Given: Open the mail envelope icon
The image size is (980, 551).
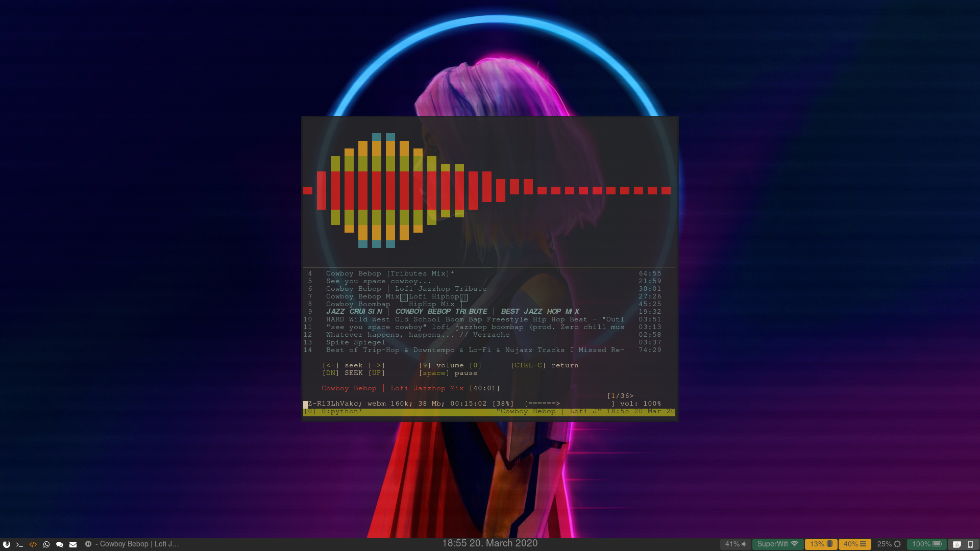Looking at the screenshot, I should pos(73,544).
